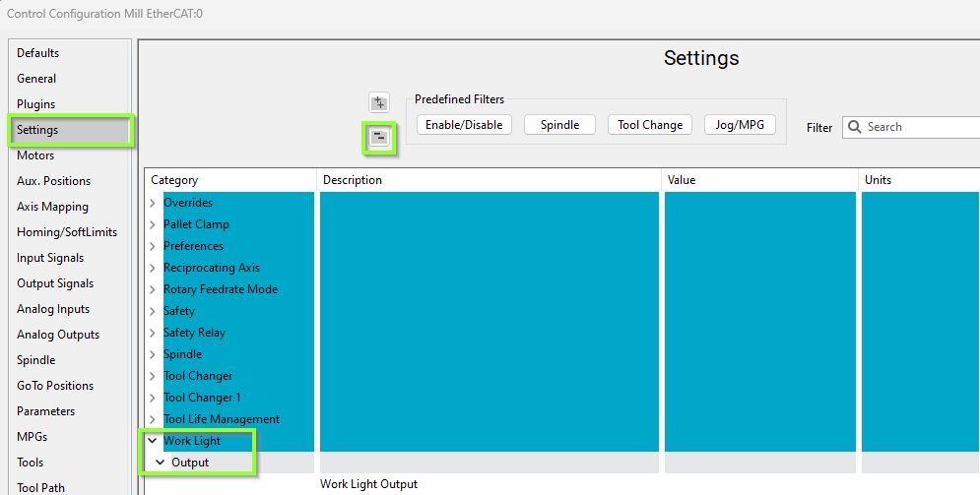
Task: Open the Motors page
Action: pyautogui.click(x=35, y=155)
